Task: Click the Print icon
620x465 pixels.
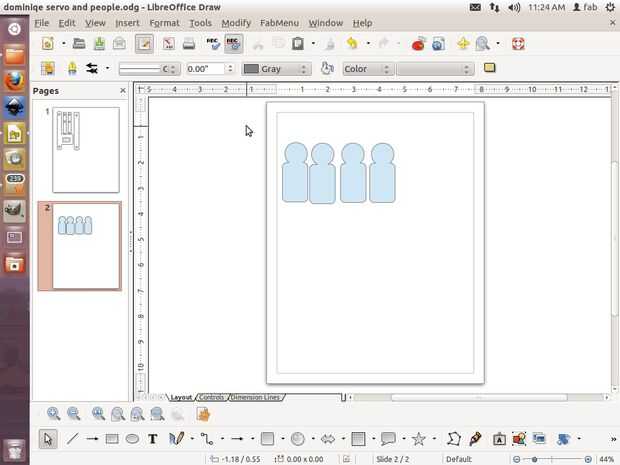Action: pyautogui.click(x=189, y=43)
